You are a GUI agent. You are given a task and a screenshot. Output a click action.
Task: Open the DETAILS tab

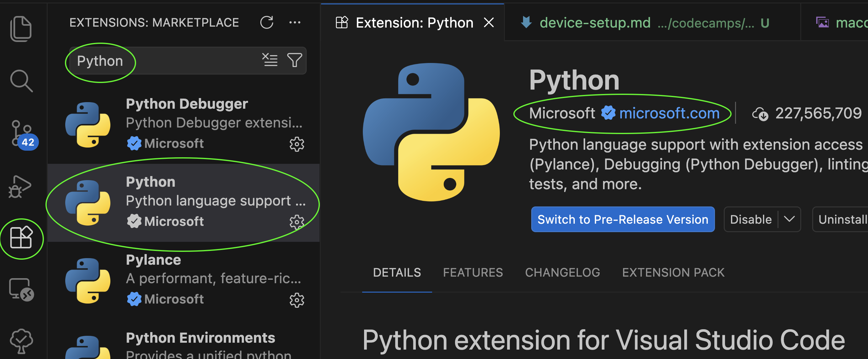point(397,273)
